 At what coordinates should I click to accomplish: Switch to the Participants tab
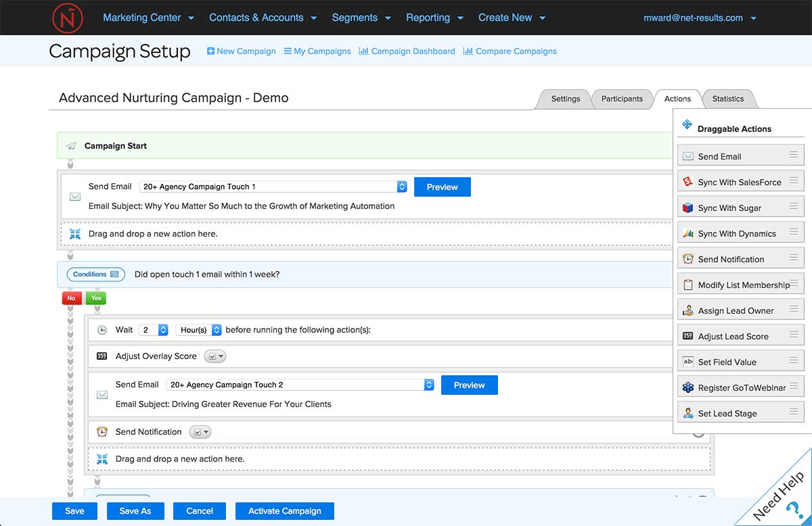622,99
